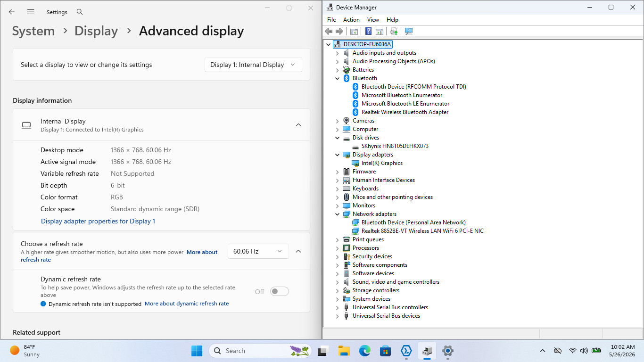Select the Cameras category
Viewport: 644px width, 362px height.
click(363, 121)
